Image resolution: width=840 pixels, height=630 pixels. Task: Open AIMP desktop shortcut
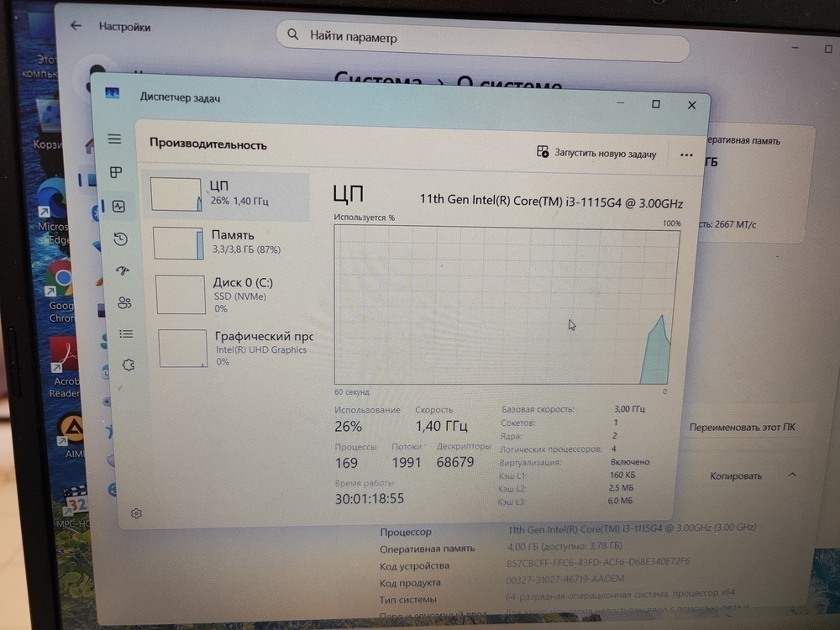[71, 437]
